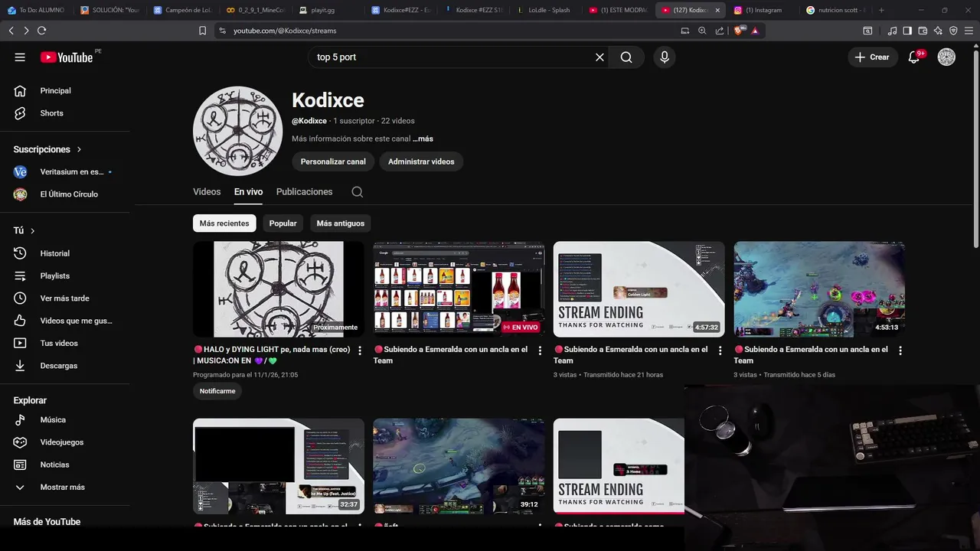The image size is (980, 551).
Task: Click the Crear button
Action: click(872, 57)
